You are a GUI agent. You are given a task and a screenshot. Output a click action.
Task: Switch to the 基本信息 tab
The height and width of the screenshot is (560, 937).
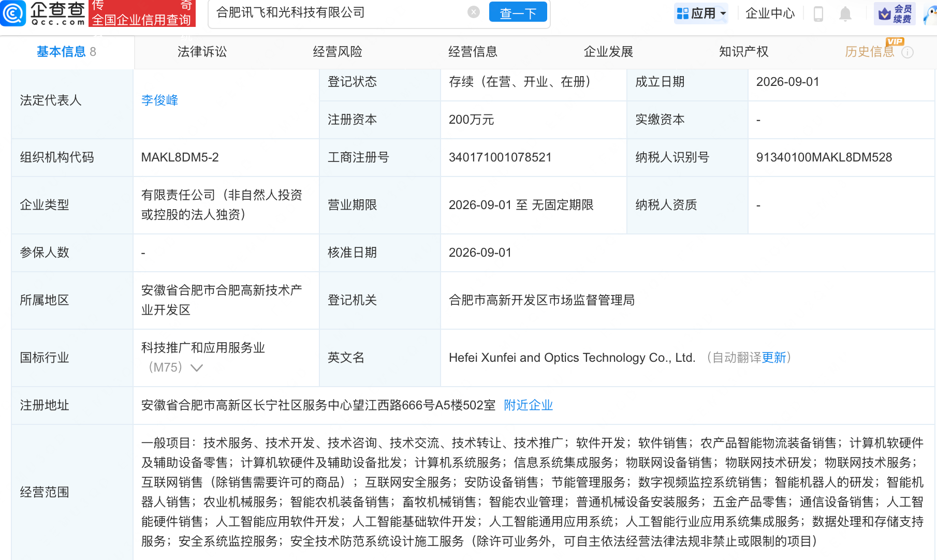67,52
